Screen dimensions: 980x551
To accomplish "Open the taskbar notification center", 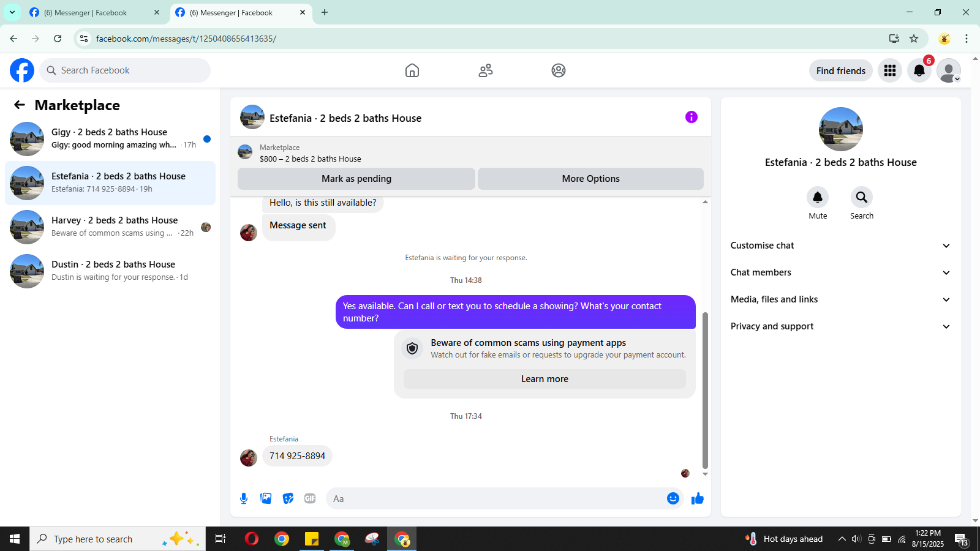I will (x=962, y=539).
